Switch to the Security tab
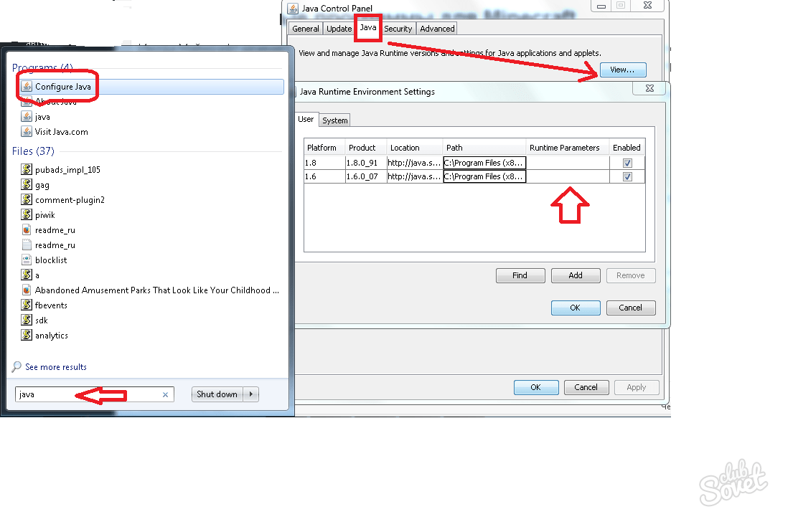 click(398, 29)
